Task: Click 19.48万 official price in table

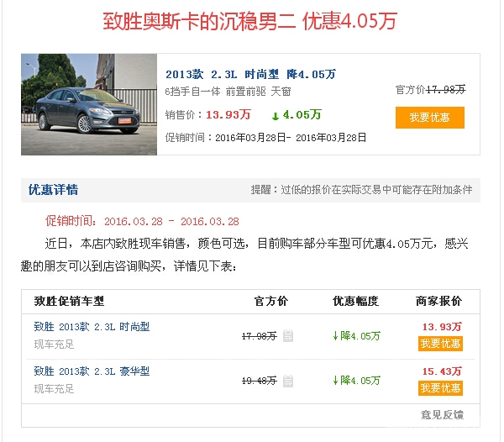Action: 259,381
